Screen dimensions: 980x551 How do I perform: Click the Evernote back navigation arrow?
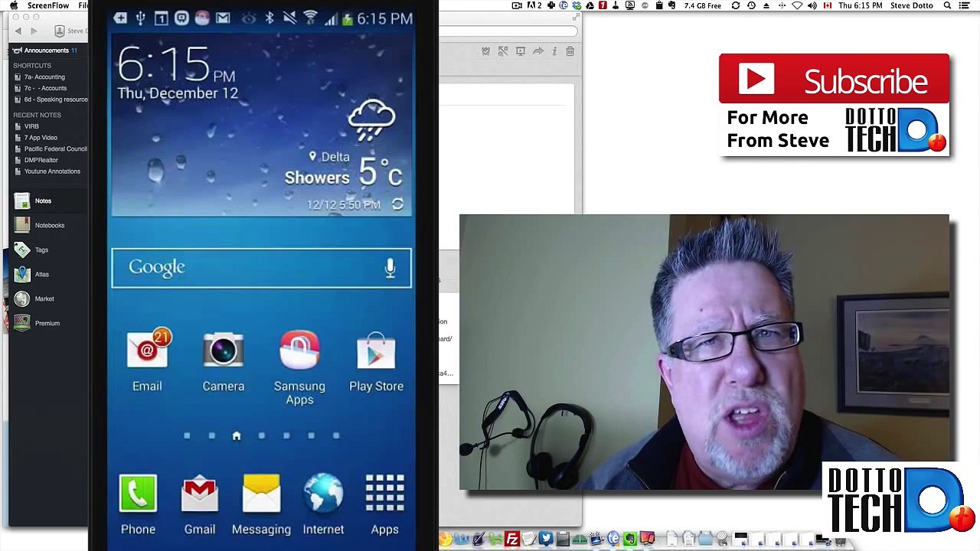pyautogui.click(x=18, y=31)
